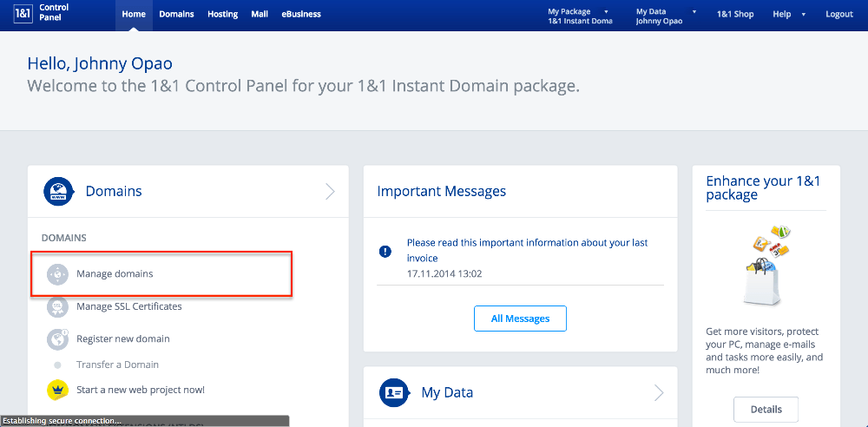Click the grey bullet beside Transfer a Domain
The width and height of the screenshot is (868, 427).
pyautogui.click(x=57, y=365)
